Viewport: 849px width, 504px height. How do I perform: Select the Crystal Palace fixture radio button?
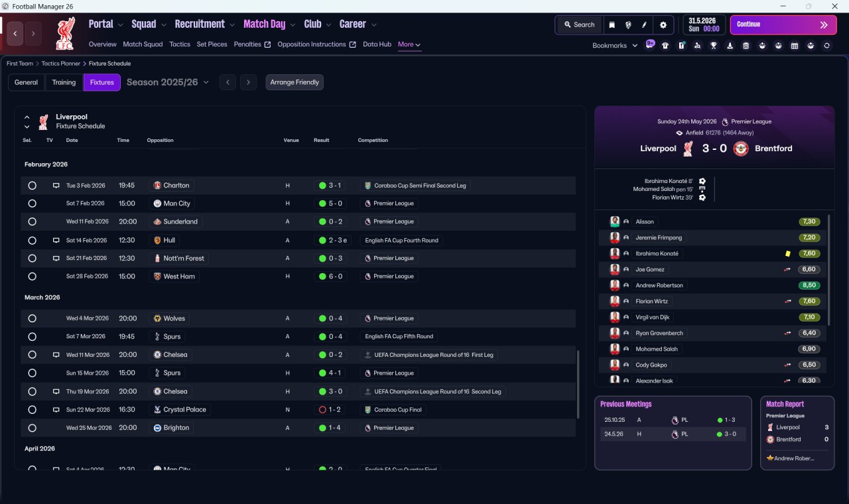point(32,410)
